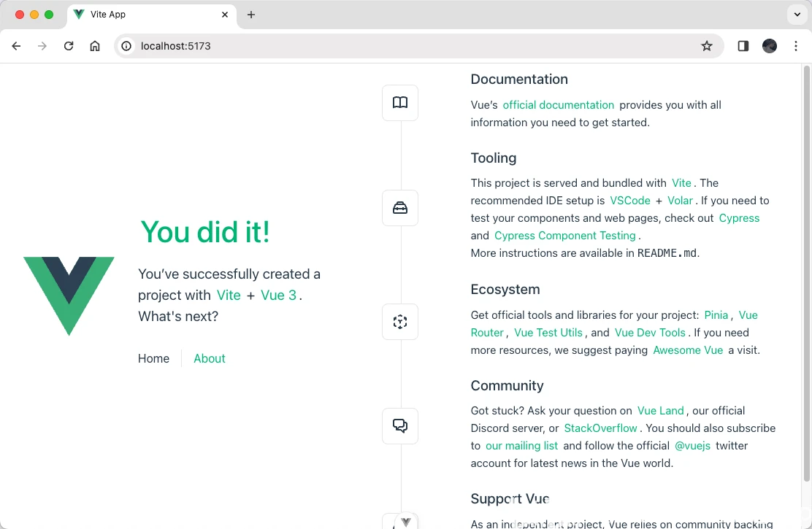
Task: Click the Tooling toolbox icon
Action: 400,208
